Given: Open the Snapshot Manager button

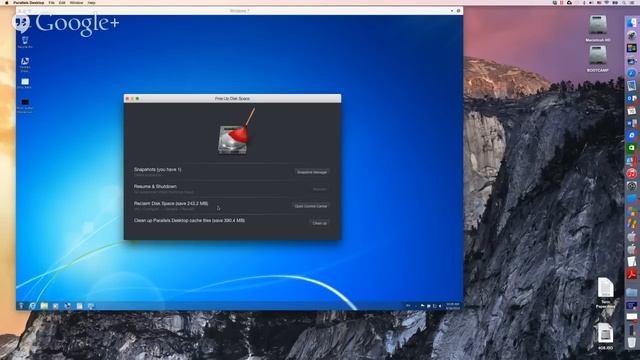Looking at the screenshot, I should tap(312, 172).
